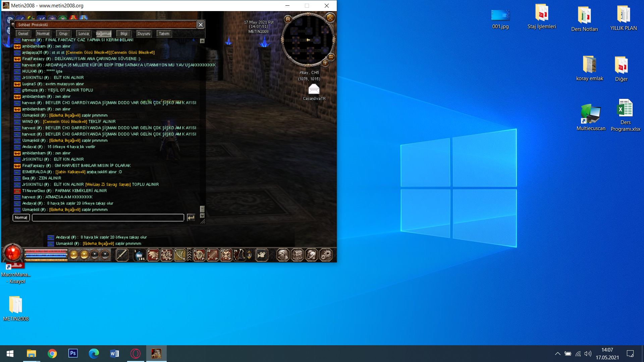Screen dimensions: 644x362
Task: Activate the F1 skull skill slot
Action: pyautogui.click(x=199, y=255)
